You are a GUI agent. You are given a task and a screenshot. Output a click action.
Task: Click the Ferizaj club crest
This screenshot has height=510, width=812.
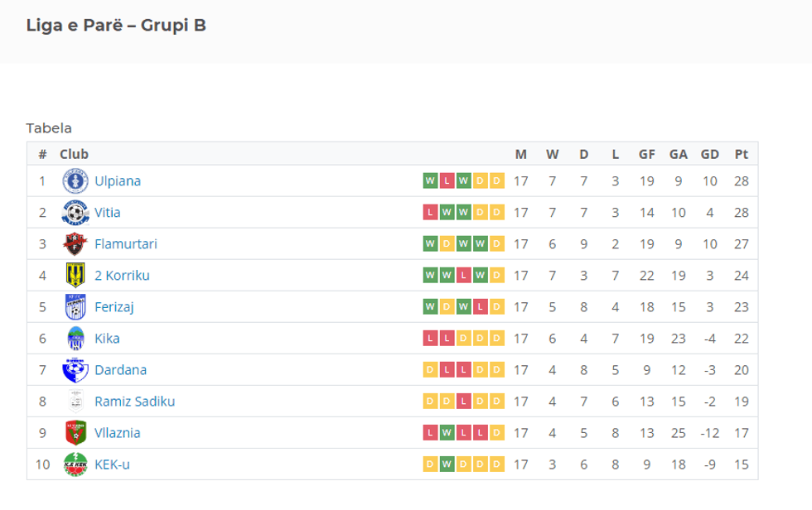(75, 306)
